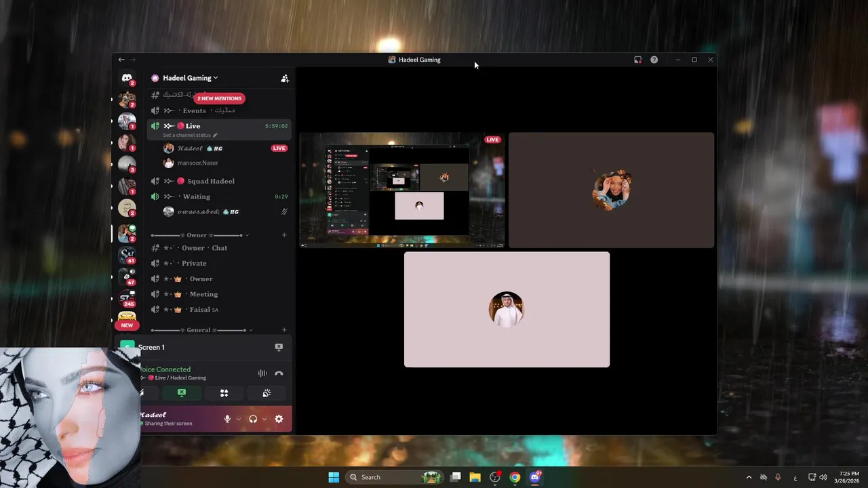Click LIVE badge on stream tile
The image size is (868, 488).
492,140
